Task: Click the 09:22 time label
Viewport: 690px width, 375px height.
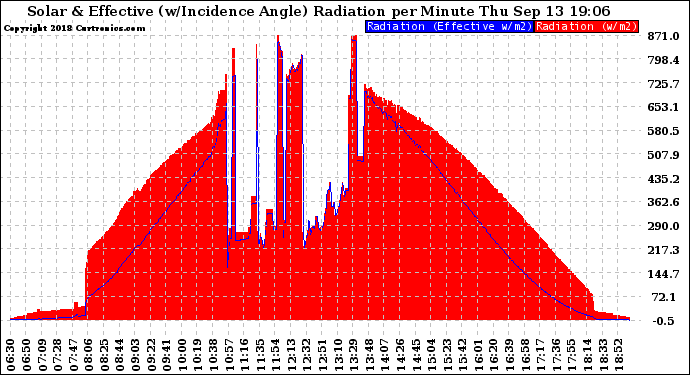Action: (151, 355)
